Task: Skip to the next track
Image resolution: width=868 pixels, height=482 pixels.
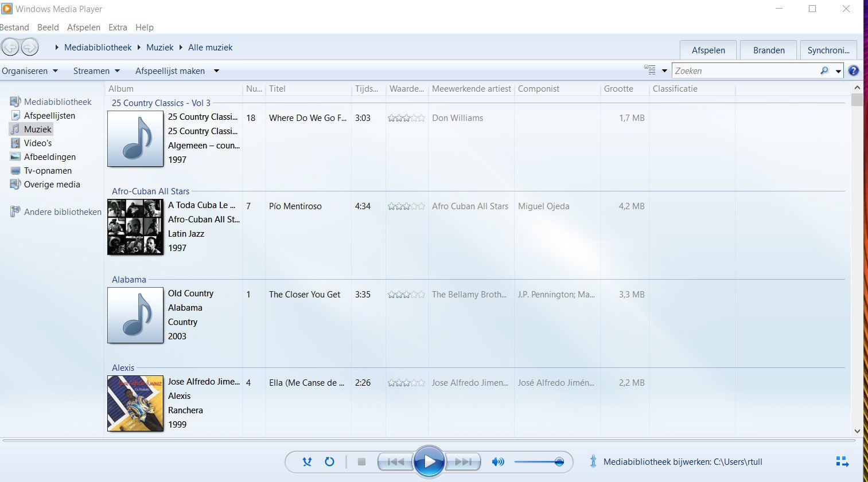Action: click(463, 462)
